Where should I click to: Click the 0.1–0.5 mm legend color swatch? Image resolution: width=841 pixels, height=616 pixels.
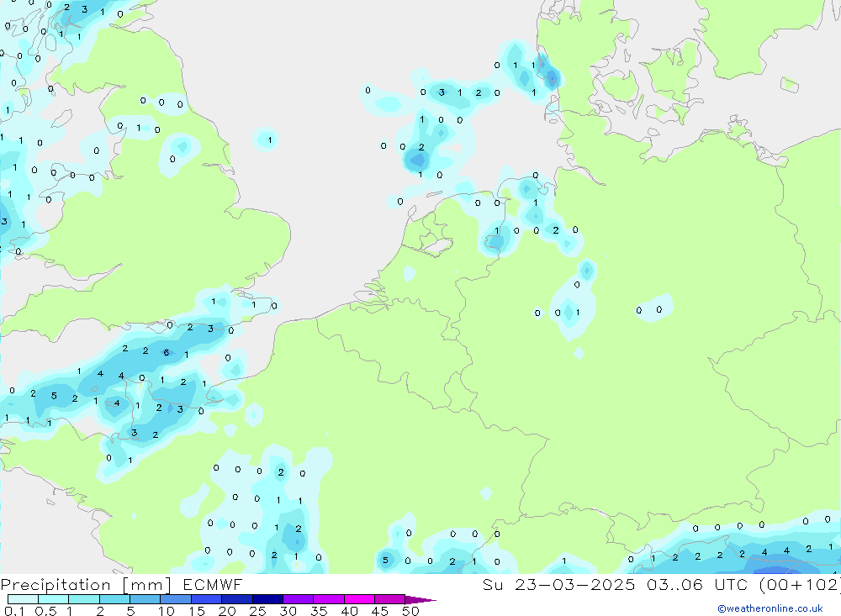tap(23, 599)
